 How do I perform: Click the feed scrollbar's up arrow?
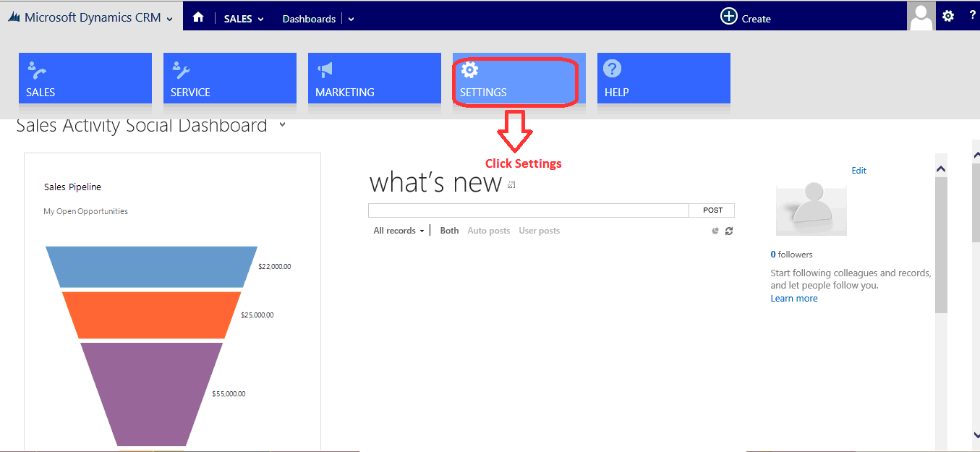pos(941,169)
